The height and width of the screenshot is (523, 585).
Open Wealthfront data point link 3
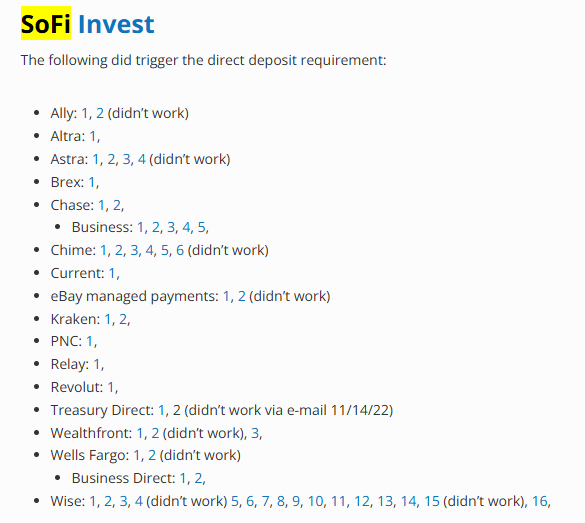pos(255,433)
